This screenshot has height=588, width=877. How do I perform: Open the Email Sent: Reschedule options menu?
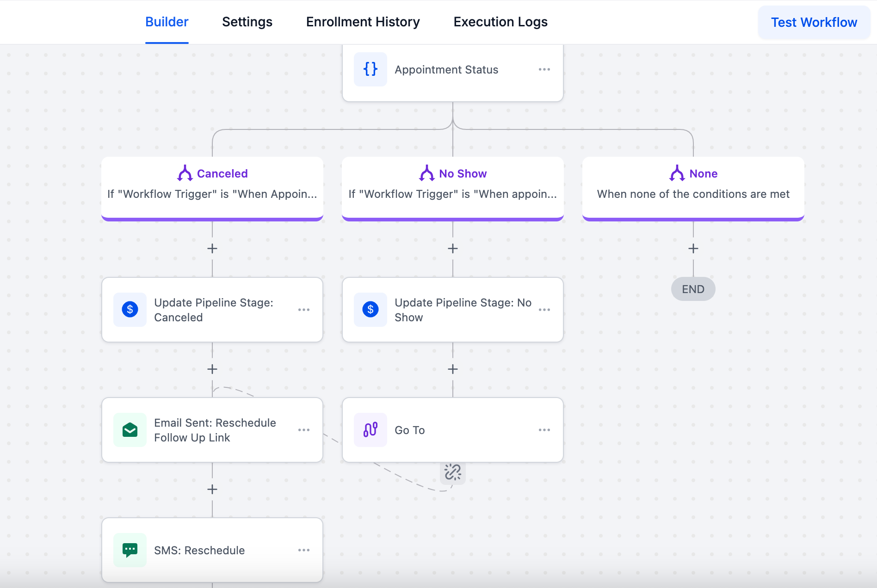click(x=304, y=430)
